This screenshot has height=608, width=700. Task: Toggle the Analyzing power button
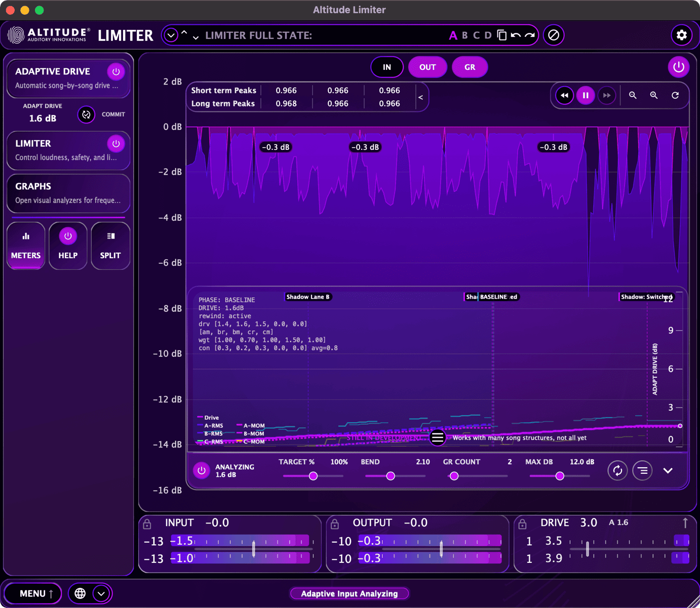[x=202, y=470]
